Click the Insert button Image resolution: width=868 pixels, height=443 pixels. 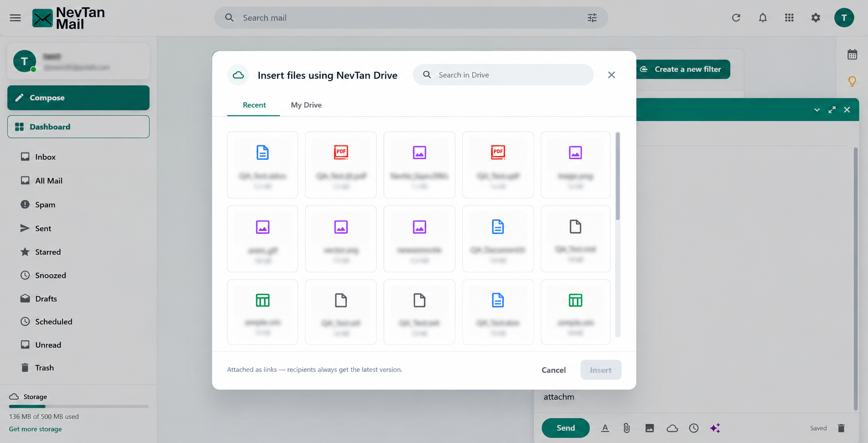click(x=601, y=370)
